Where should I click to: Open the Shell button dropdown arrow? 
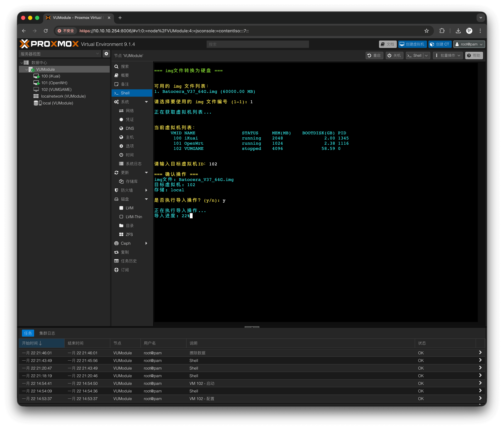426,55
